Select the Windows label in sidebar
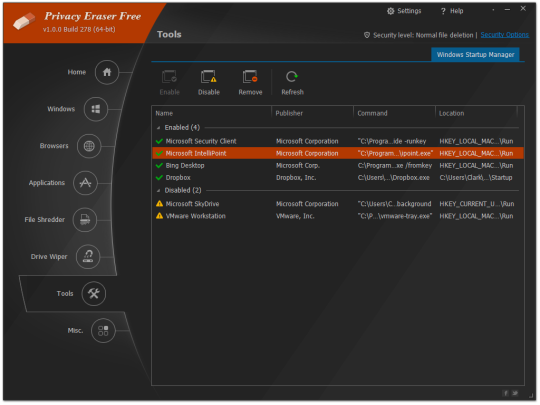This screenshot has width=540, height=405. [x=61, y=109]
